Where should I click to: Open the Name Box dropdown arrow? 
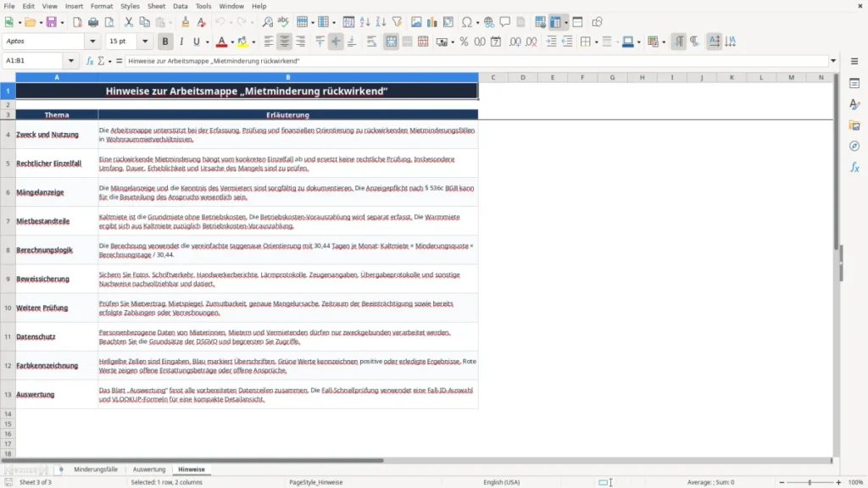[71, 61]
